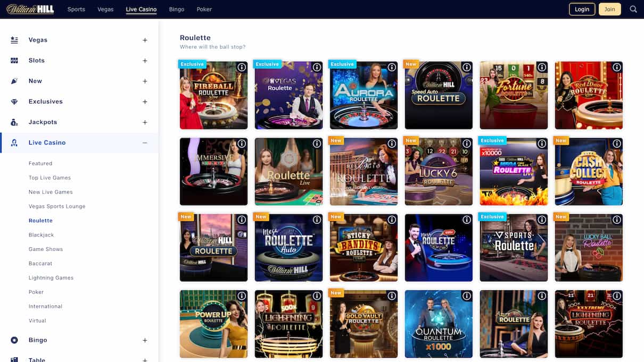644x362 pixels.
Task: Open info for Gold Vault Roulette
Action: point(392,296)
